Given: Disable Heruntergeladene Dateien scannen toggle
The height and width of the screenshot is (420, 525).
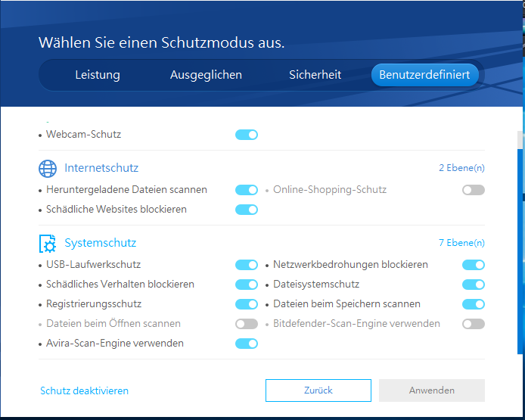Looking at the screenshot, I should 247,190.
